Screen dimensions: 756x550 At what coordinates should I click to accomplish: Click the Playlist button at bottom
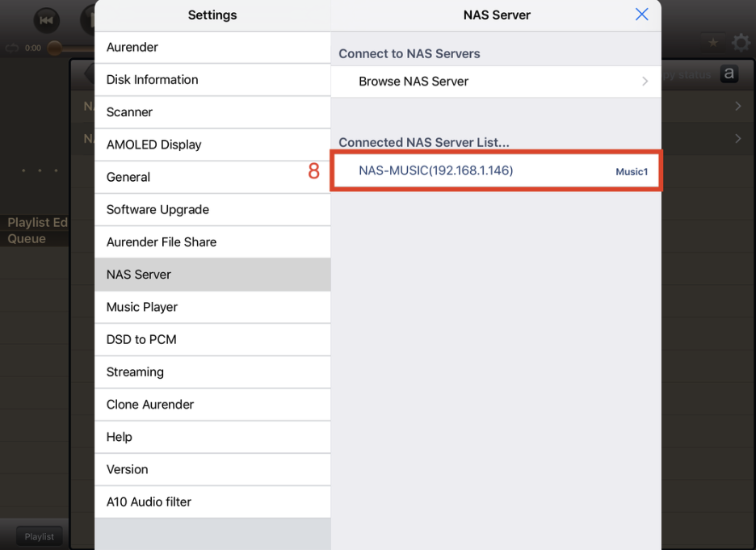[x=40, y=536]
